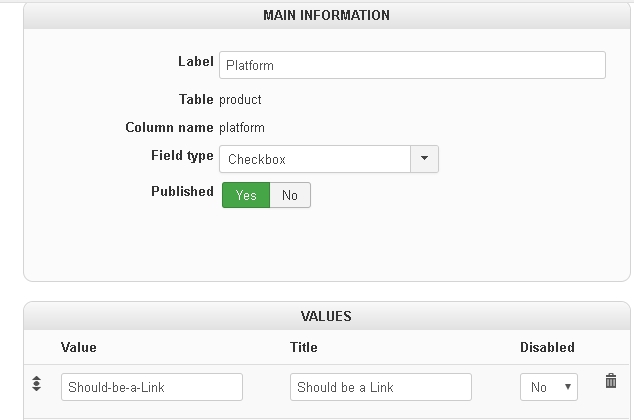Click the Published caption text

click(182, 191)
